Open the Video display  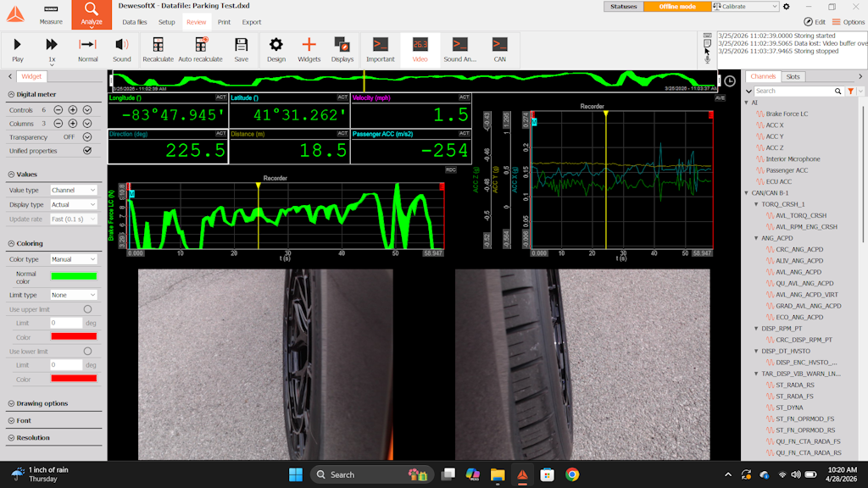(x=420, y=49)
